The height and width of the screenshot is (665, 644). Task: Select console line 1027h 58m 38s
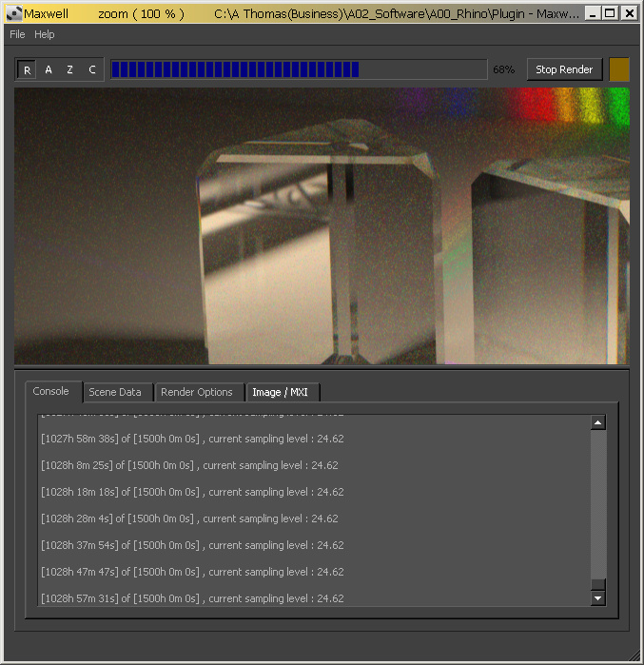[192, 439]
